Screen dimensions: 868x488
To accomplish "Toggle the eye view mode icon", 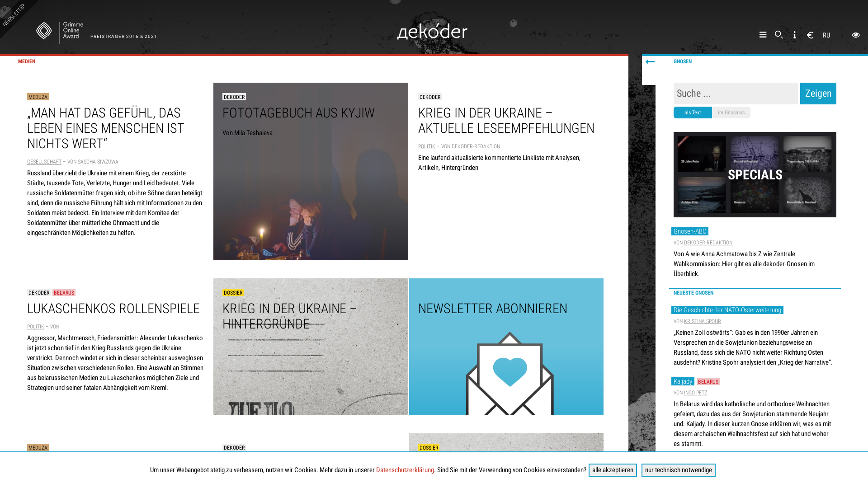I will 856,35.
